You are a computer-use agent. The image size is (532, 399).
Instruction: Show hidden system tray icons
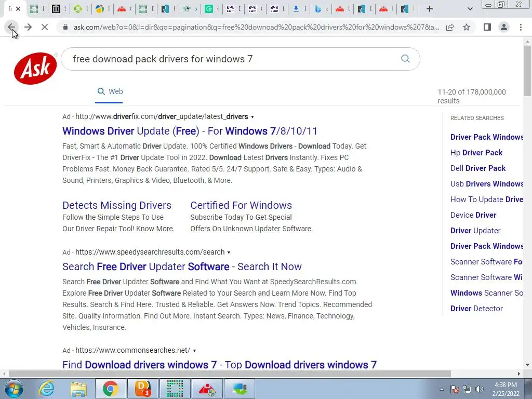(442, 389)
